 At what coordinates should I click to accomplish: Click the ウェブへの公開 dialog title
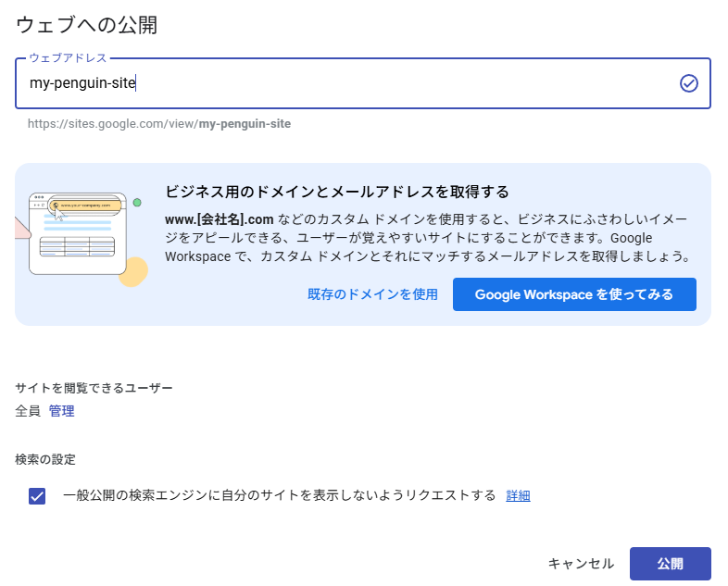[x=86, y=25]
